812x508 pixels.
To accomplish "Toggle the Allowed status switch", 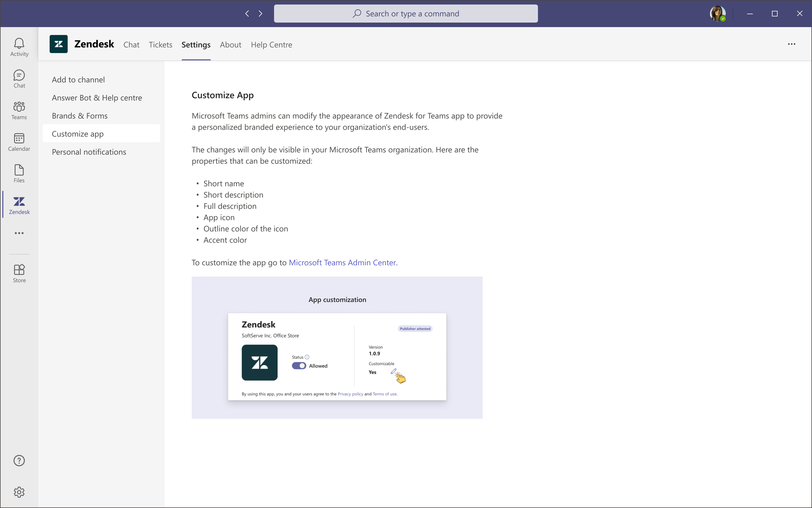I will tap(299, 365).
